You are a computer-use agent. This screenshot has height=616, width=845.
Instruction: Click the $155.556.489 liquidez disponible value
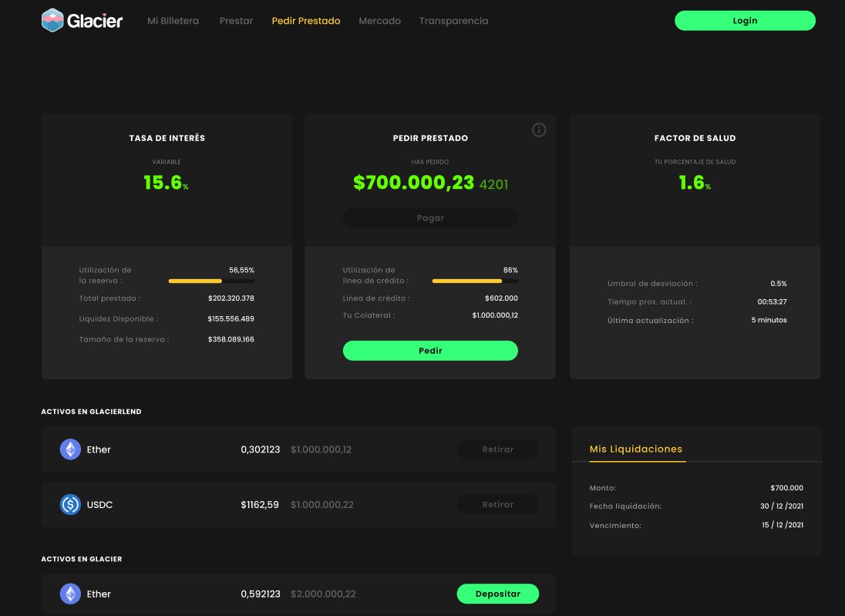point(231,319)
